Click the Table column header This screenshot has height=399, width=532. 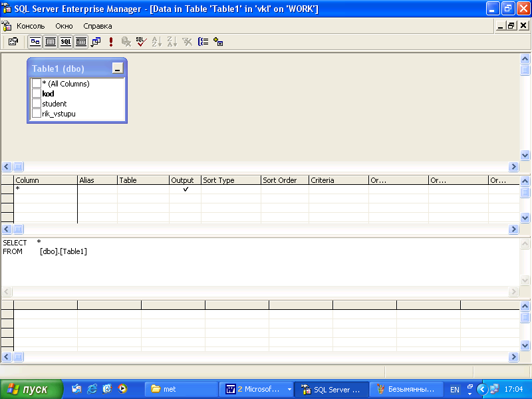click(x=143, y=180)
